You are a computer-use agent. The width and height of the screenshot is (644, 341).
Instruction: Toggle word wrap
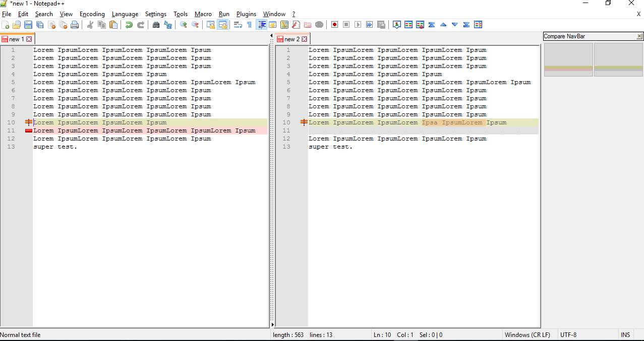[x=238, y=24]
